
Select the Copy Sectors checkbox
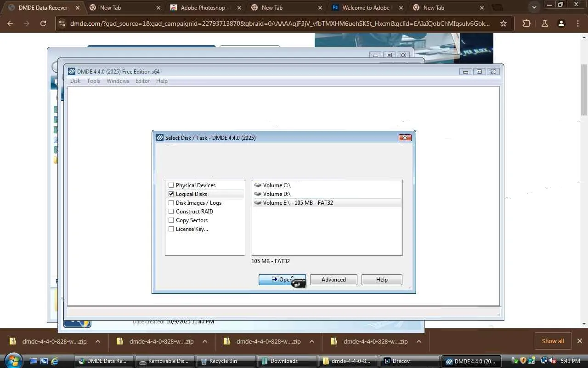tap(171, 220)
